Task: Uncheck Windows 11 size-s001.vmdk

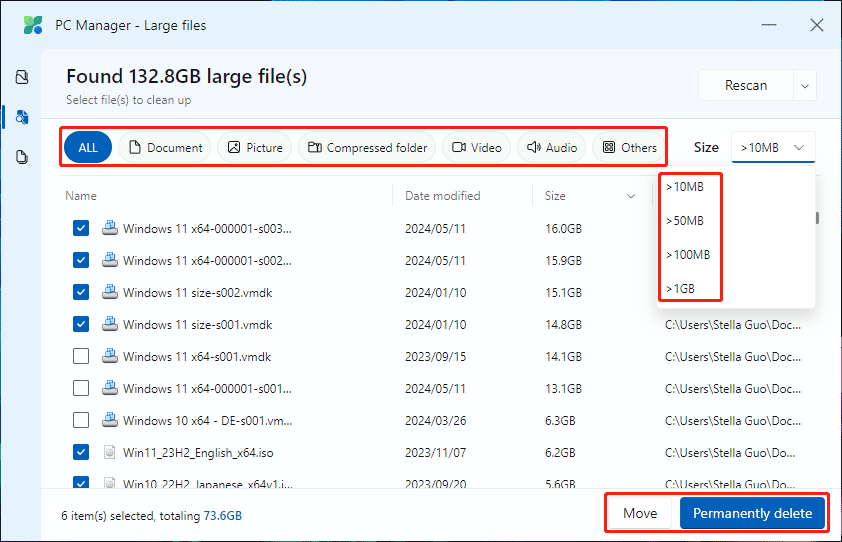Action: click(x=81, y=324)
